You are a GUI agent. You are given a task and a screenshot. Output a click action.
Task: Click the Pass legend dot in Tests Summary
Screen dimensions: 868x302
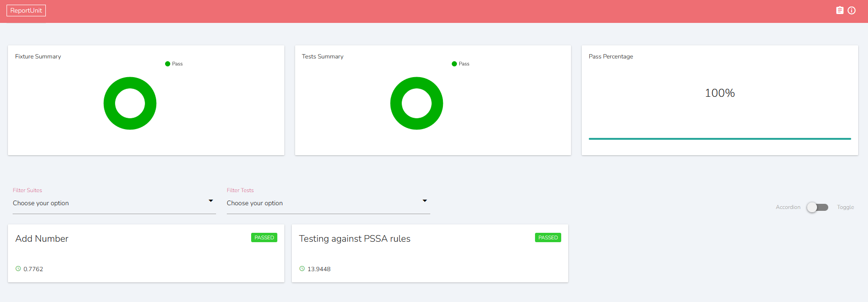454,64
